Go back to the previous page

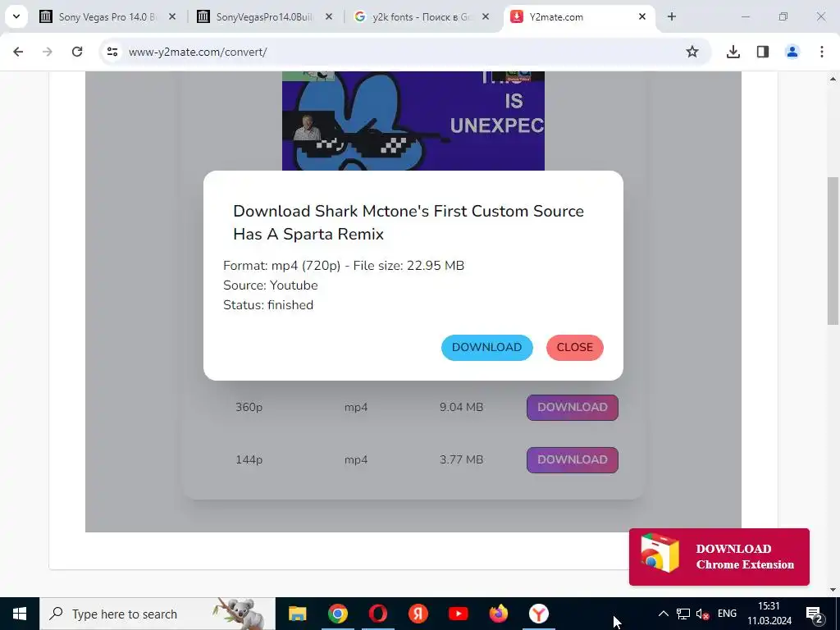coord(18,52)
